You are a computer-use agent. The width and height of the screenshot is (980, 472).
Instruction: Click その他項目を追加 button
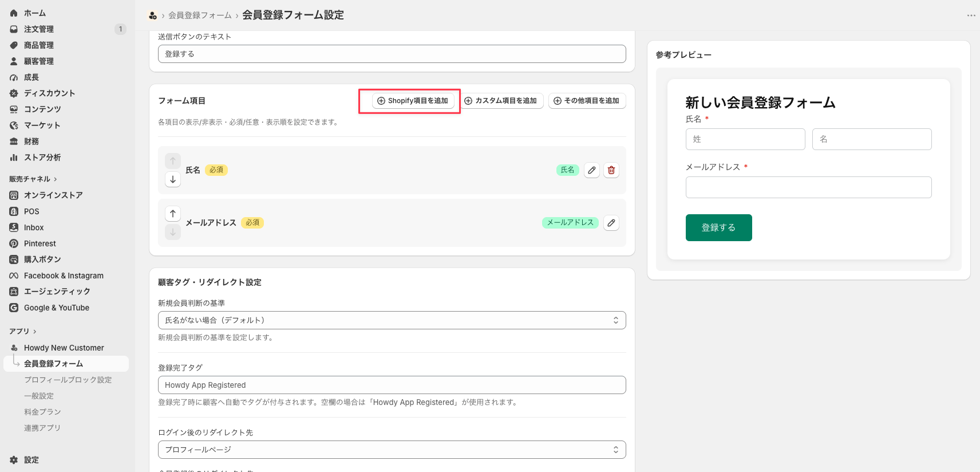click(587, 101)
